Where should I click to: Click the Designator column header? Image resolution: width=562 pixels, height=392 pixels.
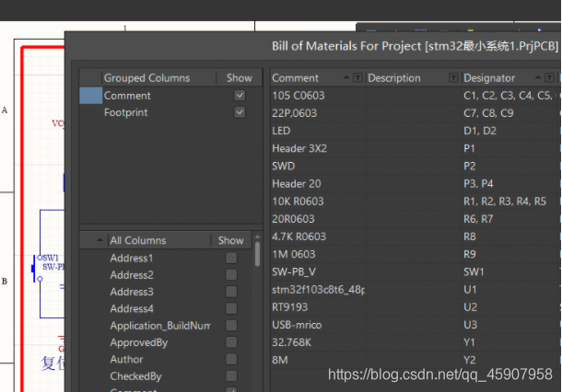tap(489, 78)
